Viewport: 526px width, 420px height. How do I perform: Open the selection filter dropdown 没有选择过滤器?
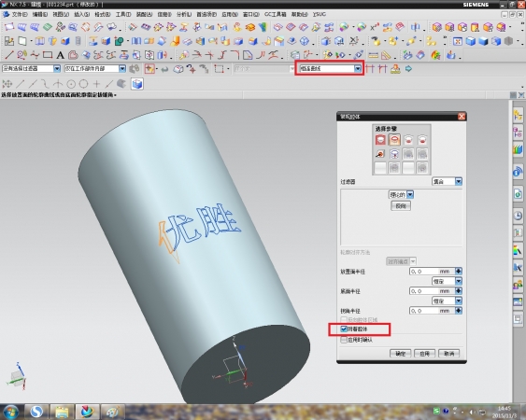tap(31, 69)
